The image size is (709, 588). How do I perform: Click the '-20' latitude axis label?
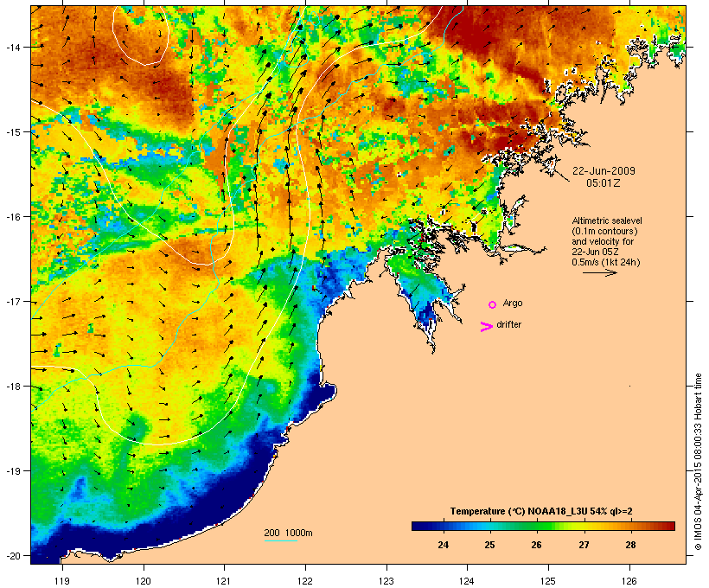[x=12, y=556]
